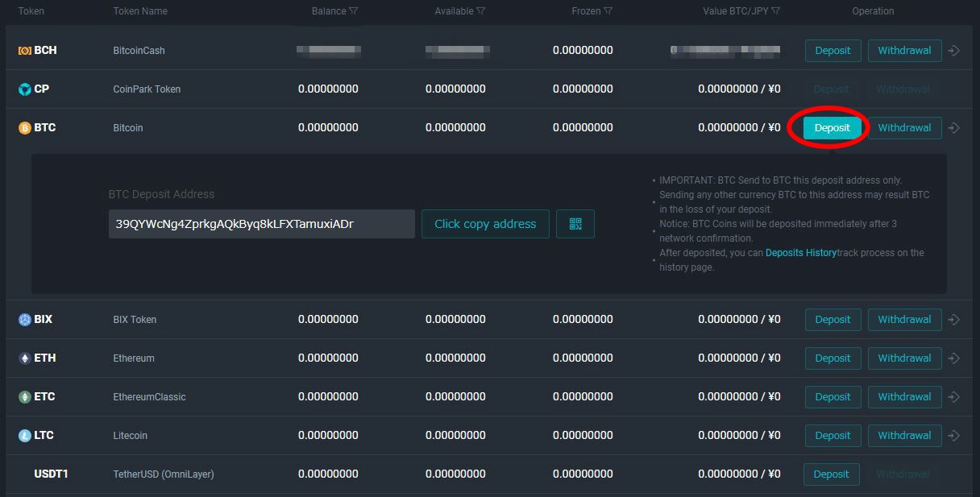This screenshot has height=497, width=980.
Task: Open Withdrawal for Ethereum
Action: [904, 358]
